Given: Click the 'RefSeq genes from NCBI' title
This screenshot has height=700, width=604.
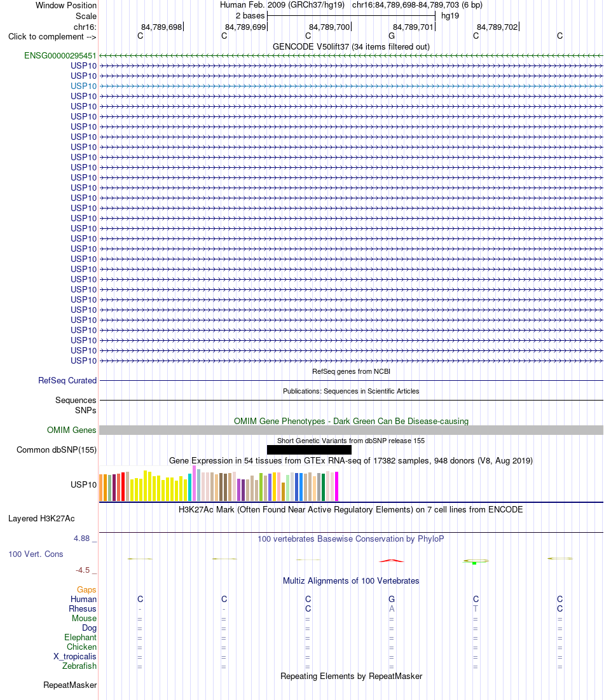Looking at the screenshot, I should point(352,371).
